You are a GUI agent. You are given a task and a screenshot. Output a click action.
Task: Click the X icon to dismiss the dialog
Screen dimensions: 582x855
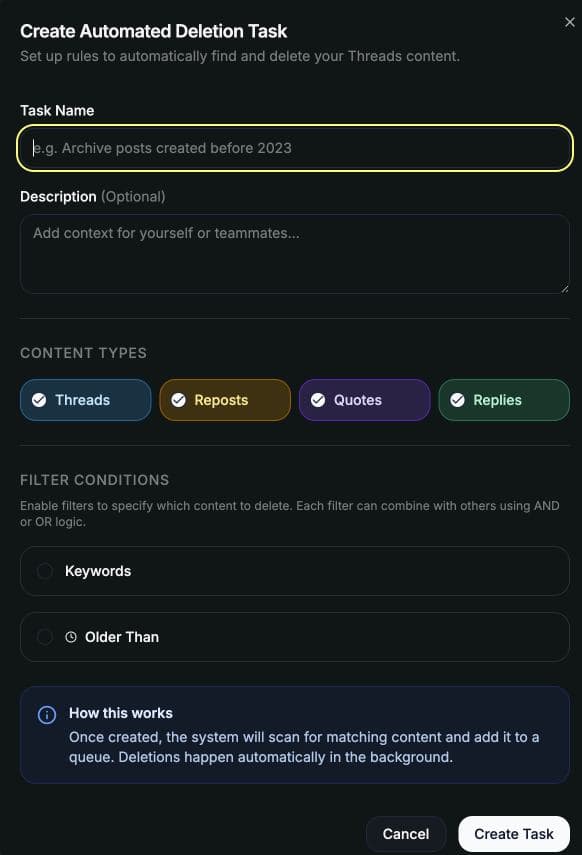pyautogui.click(x=570, y=21)
